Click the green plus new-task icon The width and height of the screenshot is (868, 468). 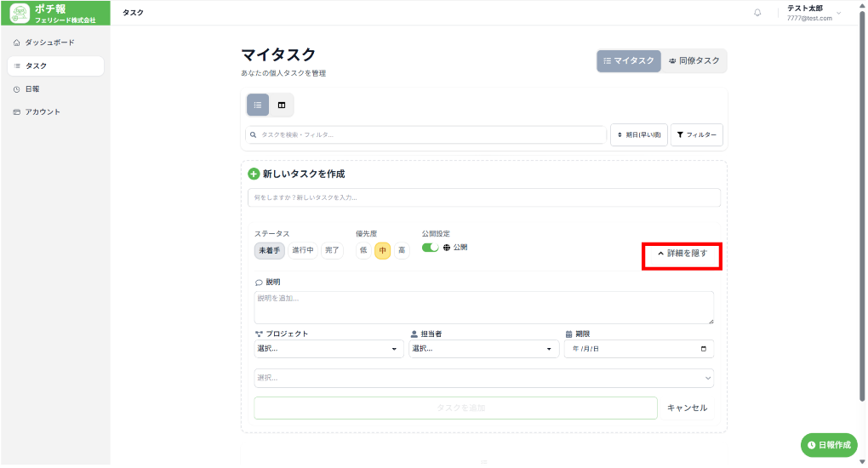[254, 174]
